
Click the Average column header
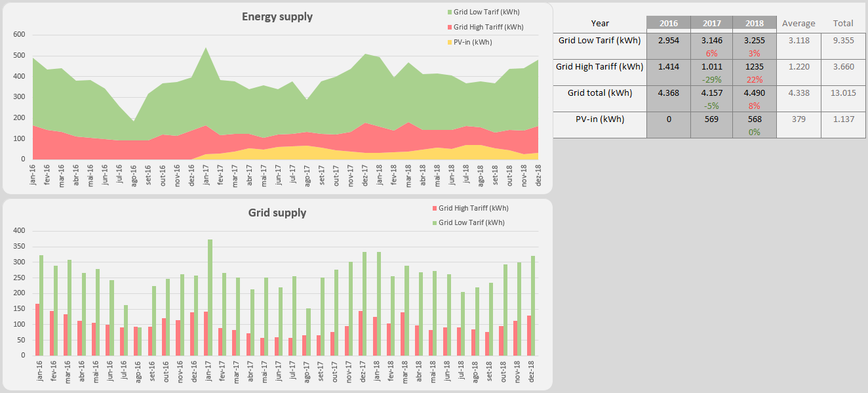(x=798, y=23)
